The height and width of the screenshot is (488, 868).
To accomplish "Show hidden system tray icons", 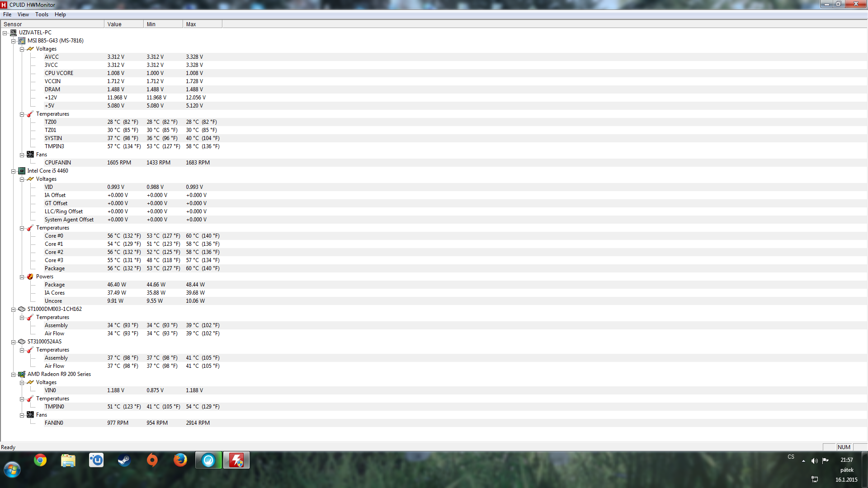I will [x=803, y=461].
